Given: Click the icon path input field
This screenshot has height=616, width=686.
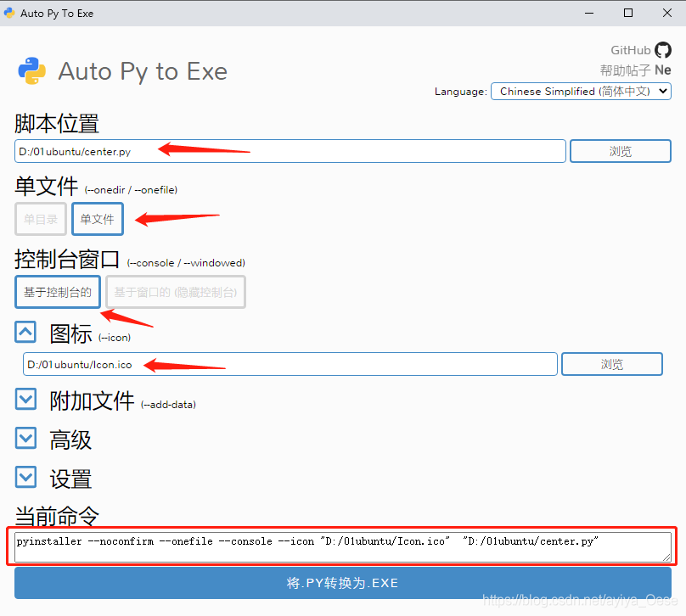Looking at the screenshot, I should (x=290, y=364).
